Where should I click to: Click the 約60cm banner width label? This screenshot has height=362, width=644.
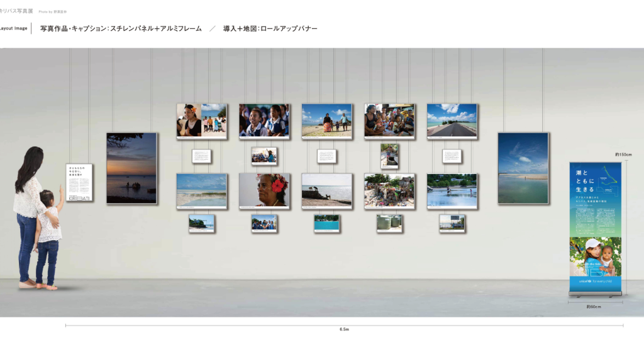coord(594,307)
